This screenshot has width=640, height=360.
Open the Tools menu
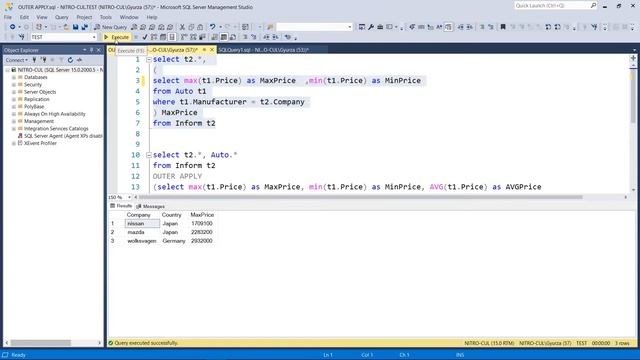click(x=106, y=17)
